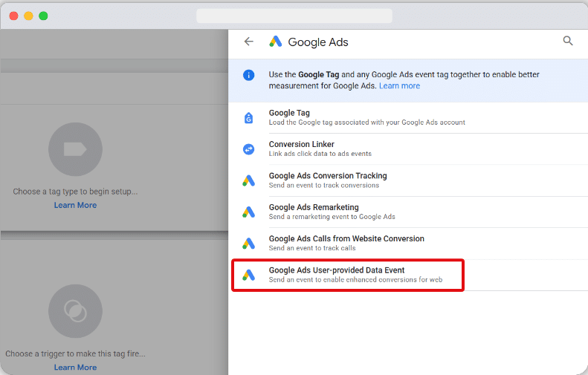The width and height of the screenshot is (588, 375).
Task: Choose Google Ads Remarketing
Action: coord(408,212)
